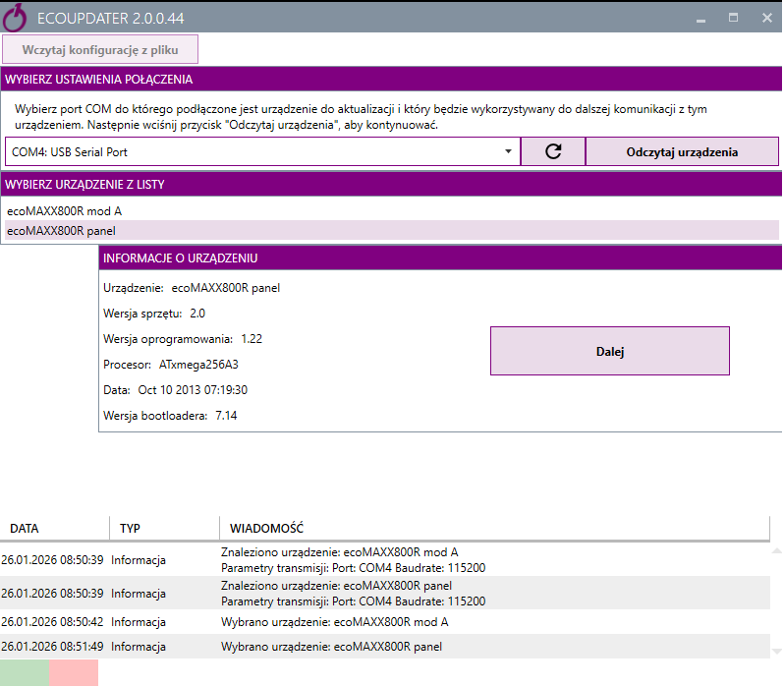This screenshot has height=687, width=784.
Task: Select log row 'Znaleziono urządzenie: ecoMAXX800R panel'
Action: (x=385, y=593)
